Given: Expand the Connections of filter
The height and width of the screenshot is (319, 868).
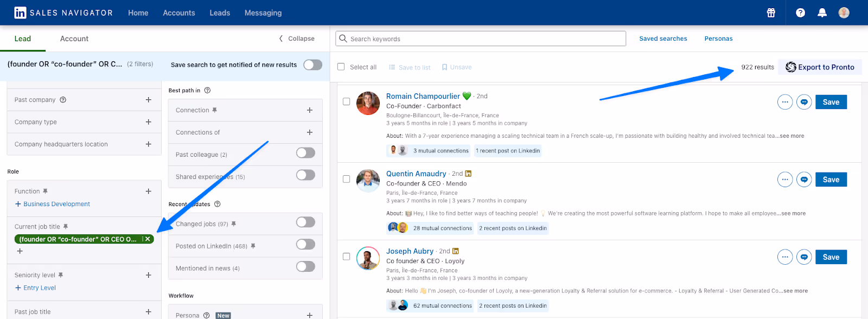Looking at the screenshot, I should click(310, 132).
